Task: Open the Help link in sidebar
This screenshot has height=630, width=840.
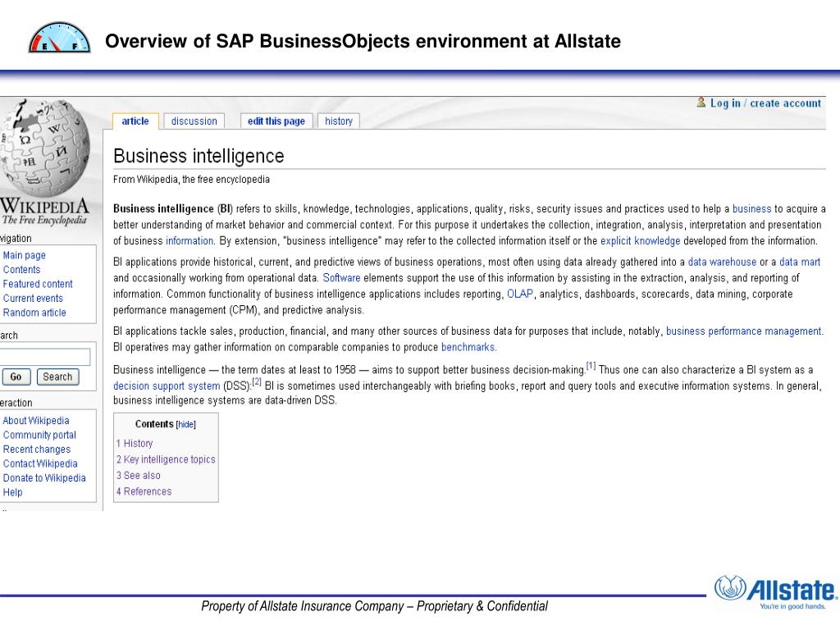Action: pyautogui.click(x=12, y=492)
